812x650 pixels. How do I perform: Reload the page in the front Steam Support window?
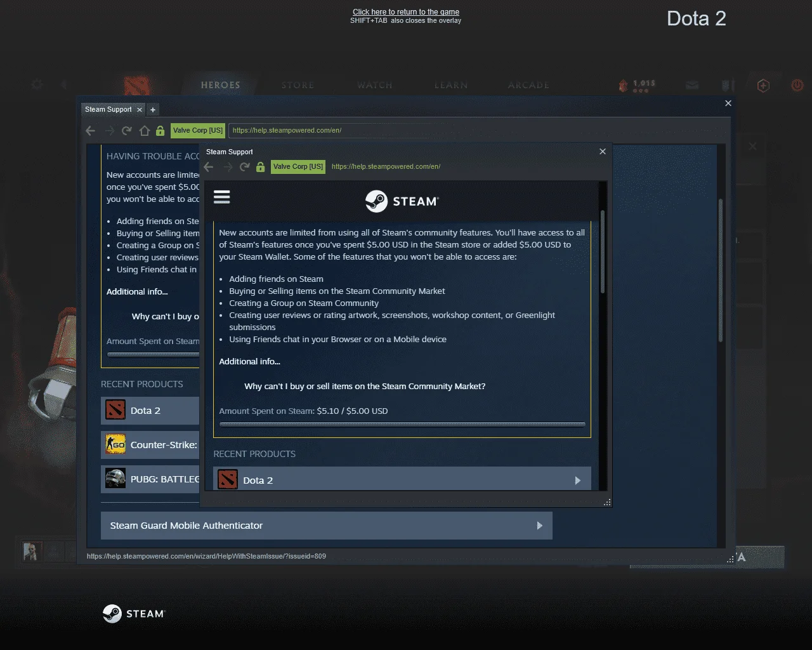[x=244, y=167]
